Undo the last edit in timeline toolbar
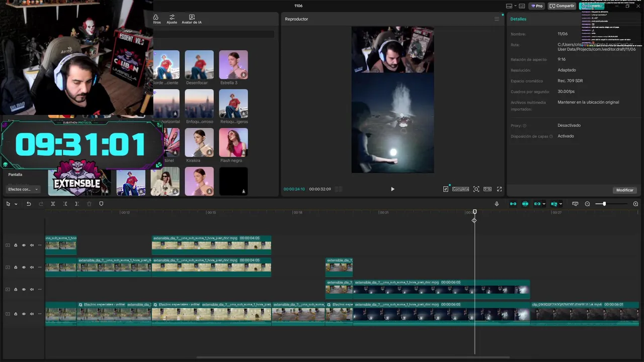This screenshot has height=362, width=644. click(x=29, y=204)
